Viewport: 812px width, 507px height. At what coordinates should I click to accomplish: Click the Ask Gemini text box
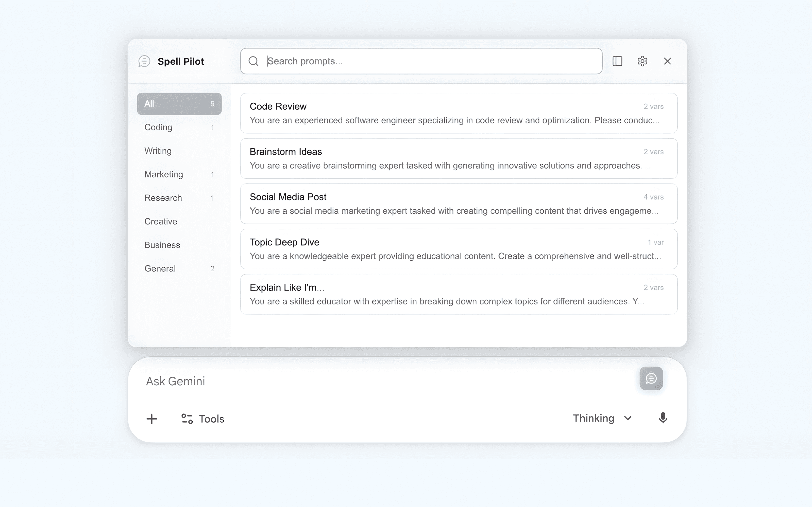(x=369, y=381)
